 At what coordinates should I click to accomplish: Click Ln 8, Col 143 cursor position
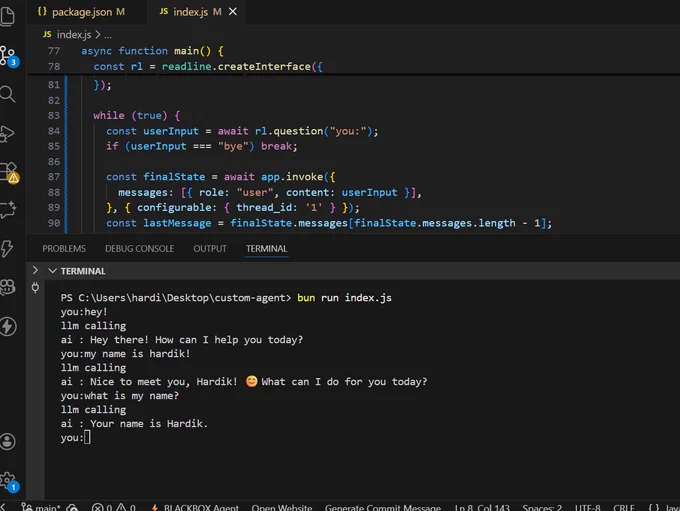[x=482, y=508]
